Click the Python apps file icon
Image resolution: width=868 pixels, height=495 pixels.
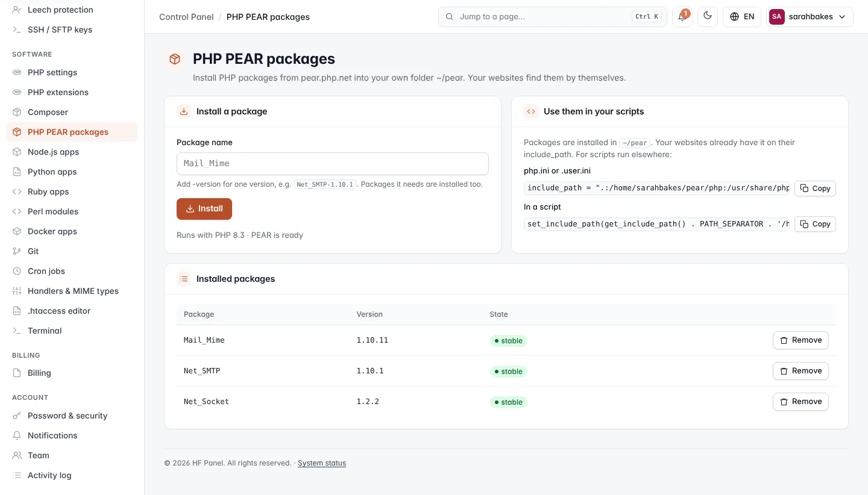(17, 172)
